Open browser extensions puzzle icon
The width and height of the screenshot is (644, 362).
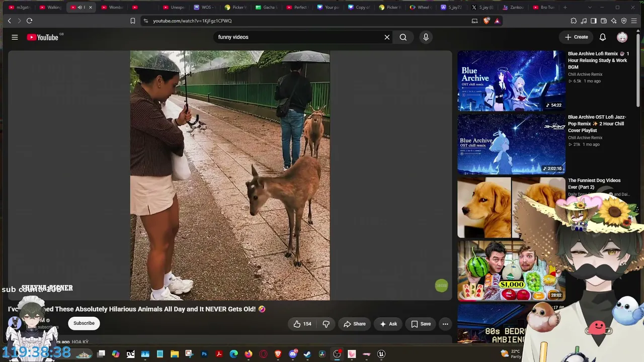pyautogui.click(x=574, y=21)
